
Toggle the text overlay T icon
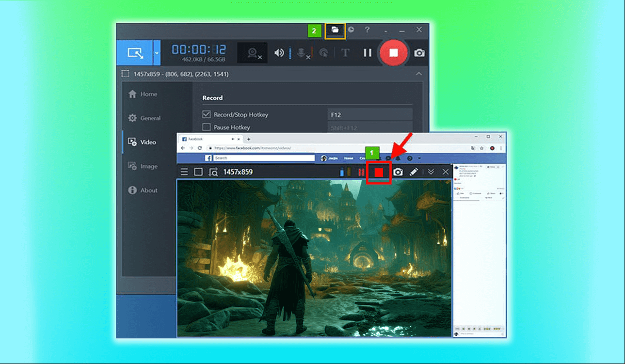point(345,53)
